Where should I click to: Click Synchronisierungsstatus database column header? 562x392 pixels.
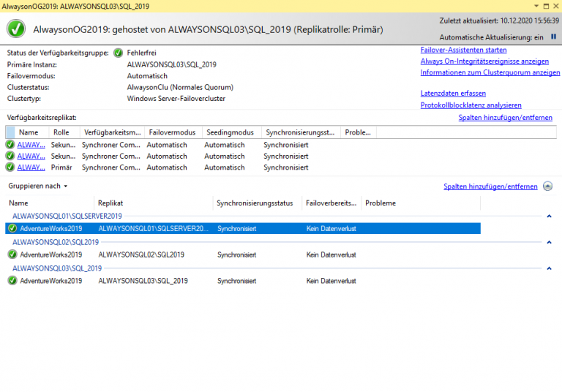click(x=258, y=203)
